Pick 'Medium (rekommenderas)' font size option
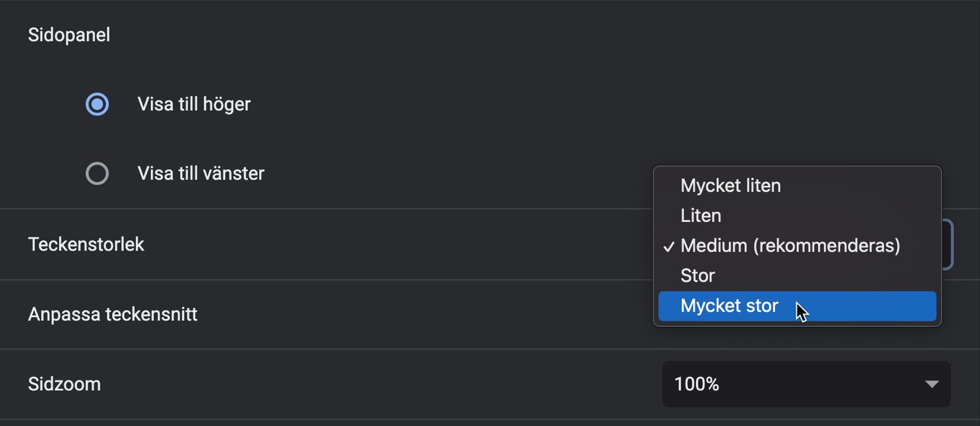 click(790, 246)
